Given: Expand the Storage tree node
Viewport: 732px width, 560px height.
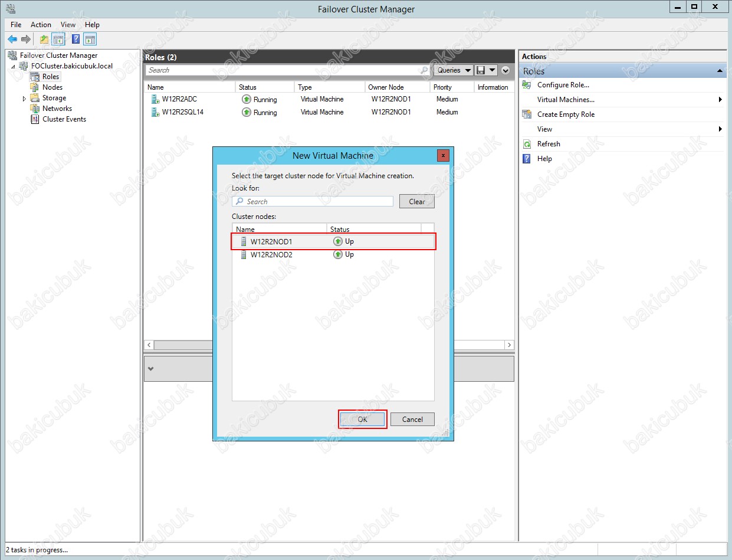Looking at the screenshot, I should click(24, 99).
